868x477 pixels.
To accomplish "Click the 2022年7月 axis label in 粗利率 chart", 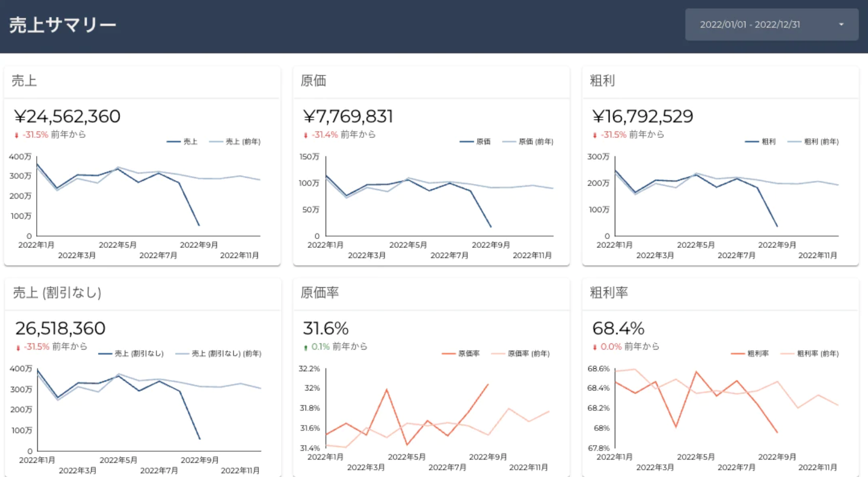I will (x=736, y=467).
